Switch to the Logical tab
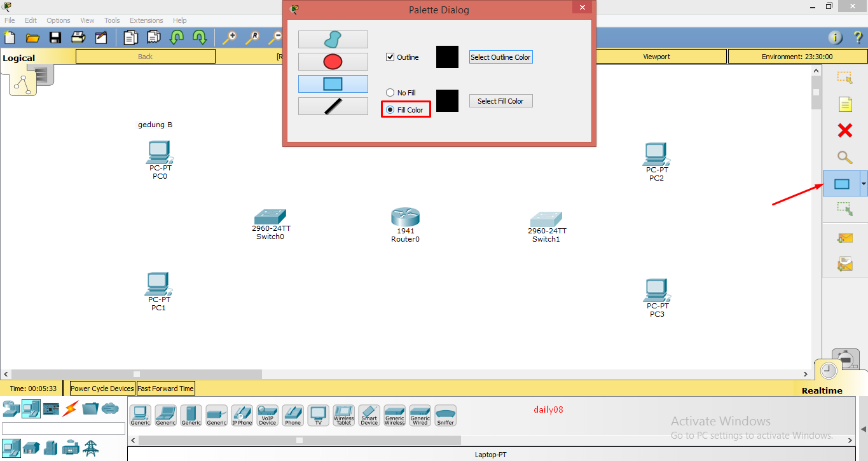 pyautogui.click(x=19, y=57)
